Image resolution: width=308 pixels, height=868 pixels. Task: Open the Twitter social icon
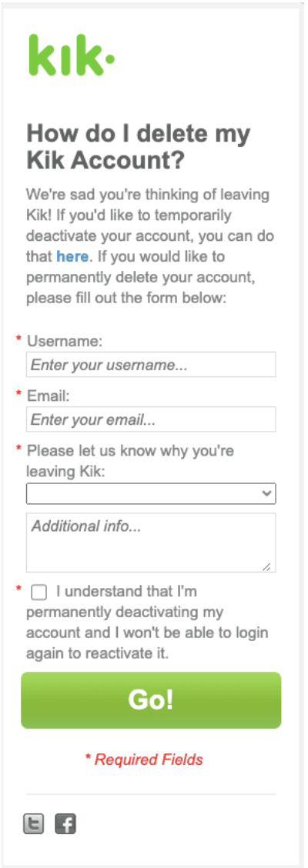click(32, 824)
